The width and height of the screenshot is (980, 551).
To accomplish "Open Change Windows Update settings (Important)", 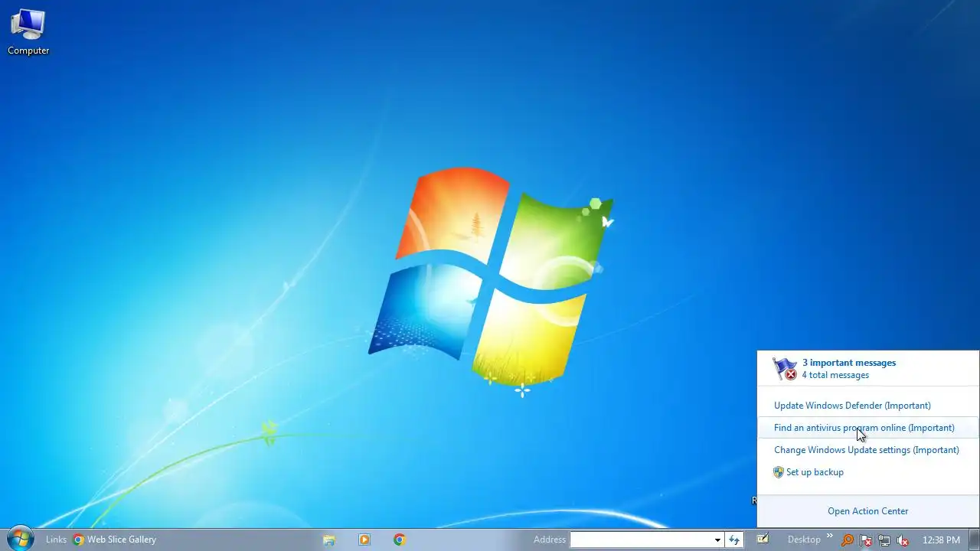I will pos(866,450).
